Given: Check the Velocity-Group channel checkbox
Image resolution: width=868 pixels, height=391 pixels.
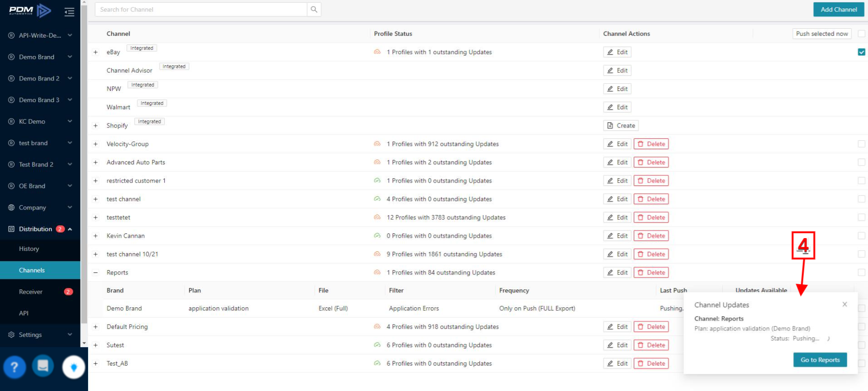Looking at the screenshot, I should 861,144.
